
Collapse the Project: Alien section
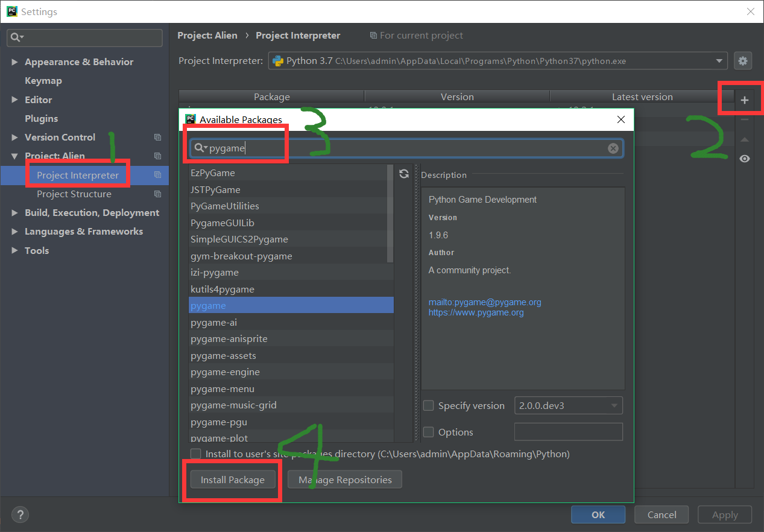(x=14, y=156)
